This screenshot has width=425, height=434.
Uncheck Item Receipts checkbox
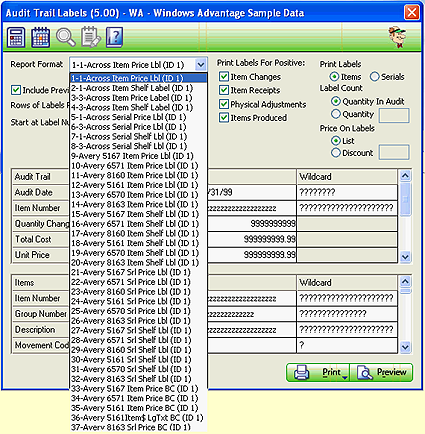coord(224,90)
